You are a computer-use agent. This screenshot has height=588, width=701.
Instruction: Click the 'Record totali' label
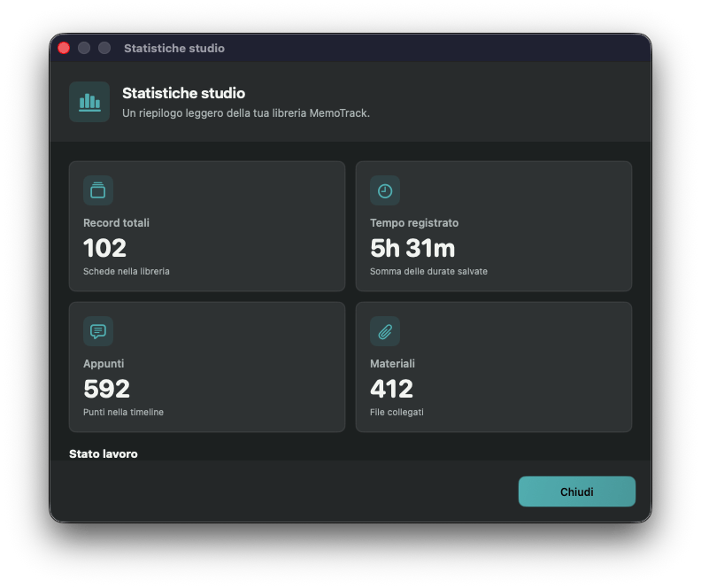click(x=116, y=222)
